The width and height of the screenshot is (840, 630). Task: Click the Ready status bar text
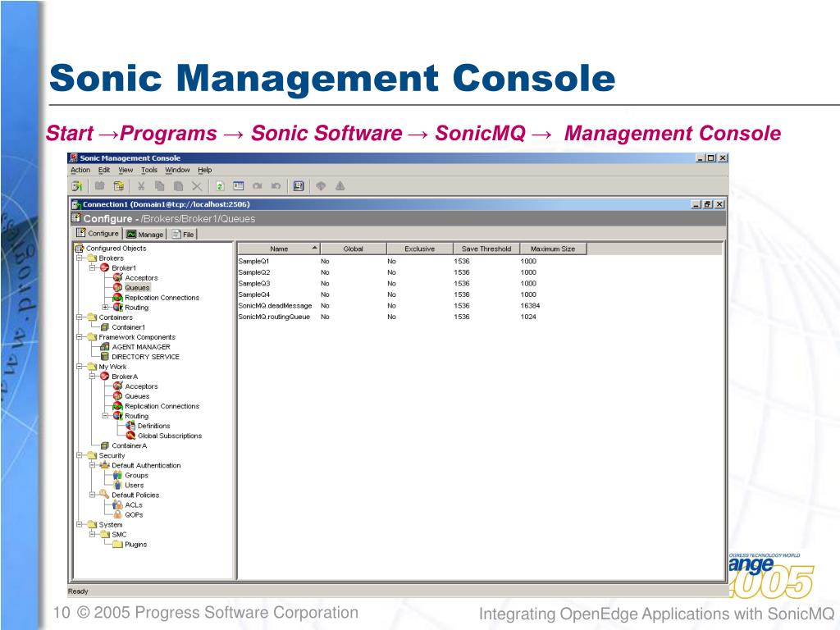tap(78, 591)
